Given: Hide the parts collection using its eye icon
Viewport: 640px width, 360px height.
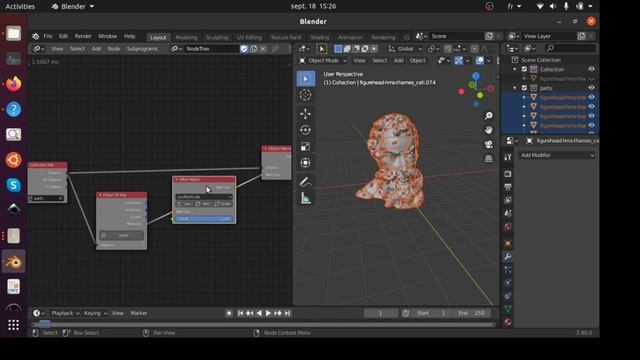Looking at the screenshot, I should coord(591,88).
